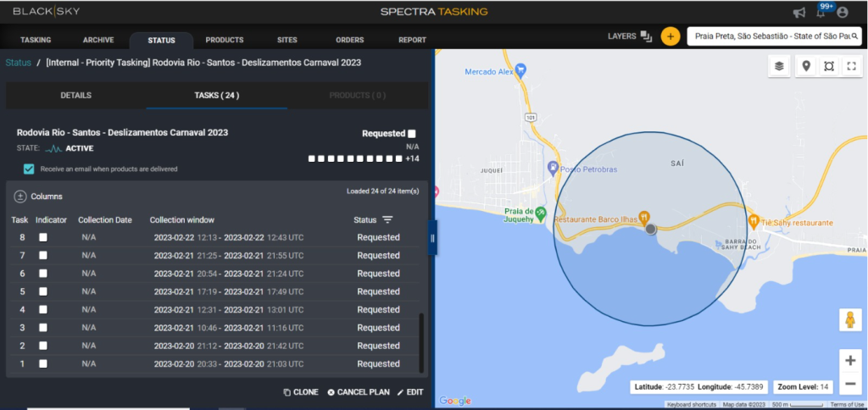Open the REPORT tab
The width and height of the screenshot is (868, 410).
click(413, 40)
